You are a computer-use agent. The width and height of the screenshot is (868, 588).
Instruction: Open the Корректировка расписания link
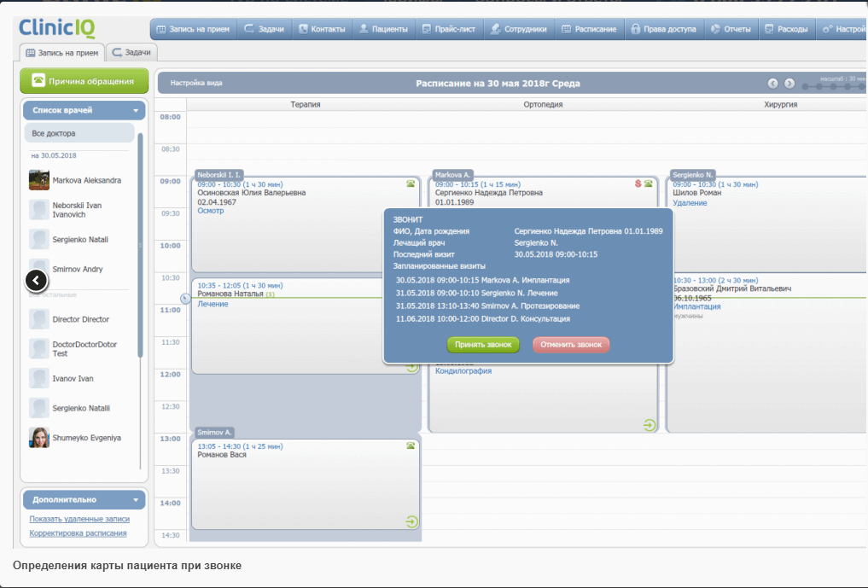78,533
